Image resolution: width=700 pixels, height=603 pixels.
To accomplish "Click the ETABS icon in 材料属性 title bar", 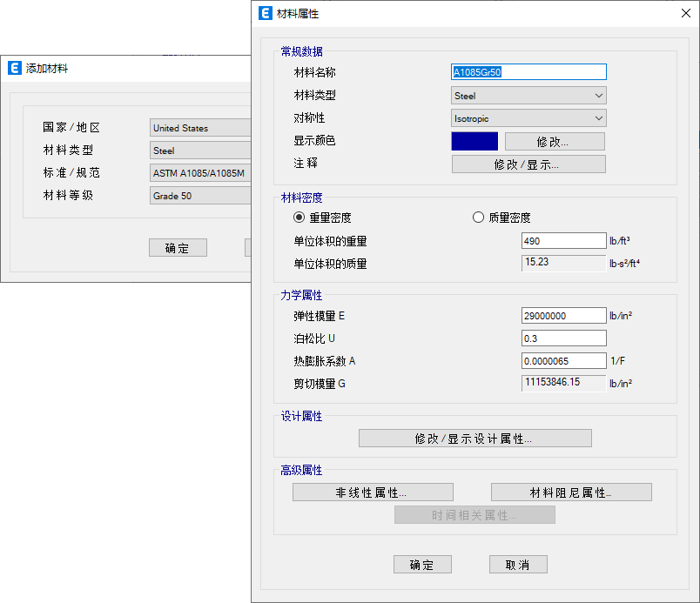I will click(x=266, y=13).
